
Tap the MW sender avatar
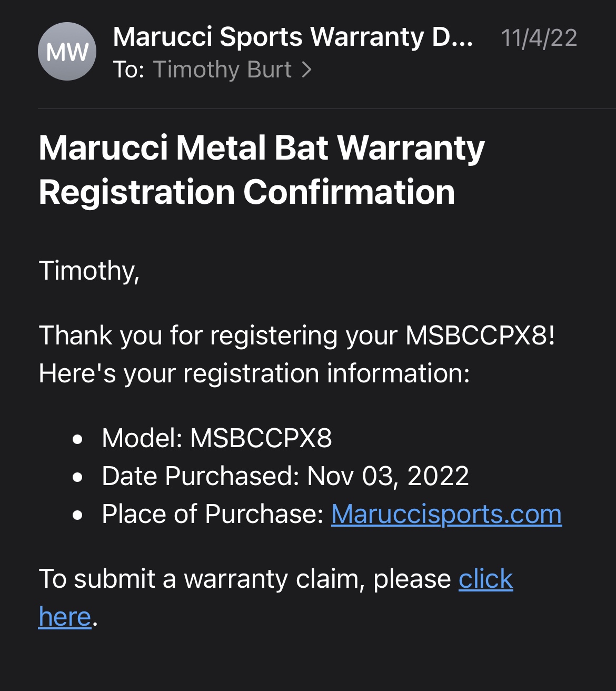[67, 52]
